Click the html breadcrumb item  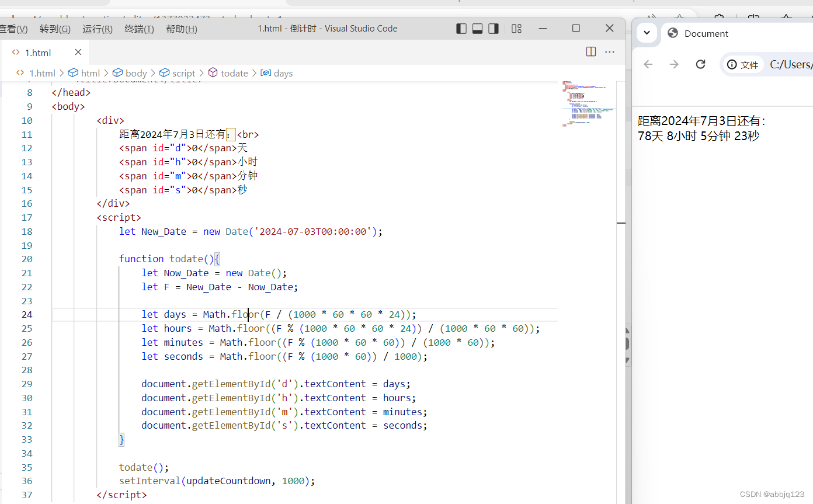tap(84, 73)
